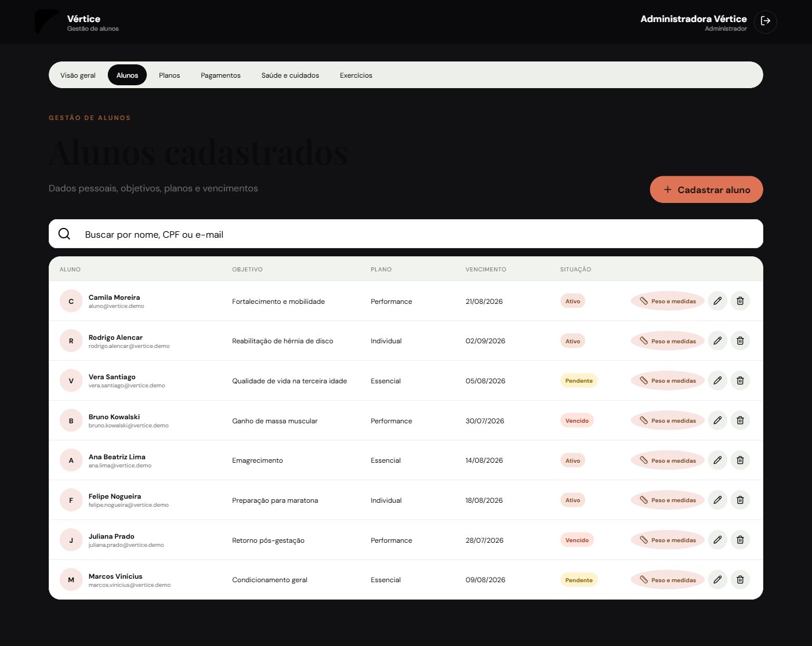
Task: Click the Pendente badge for Vera Santiago
Action: (579, 380)
